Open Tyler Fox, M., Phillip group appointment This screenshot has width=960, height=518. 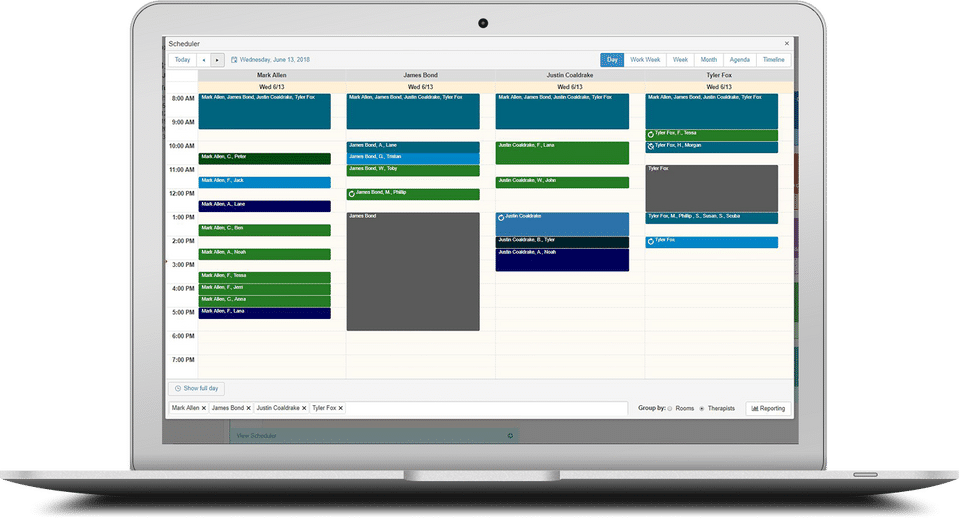tap(711, 218)
